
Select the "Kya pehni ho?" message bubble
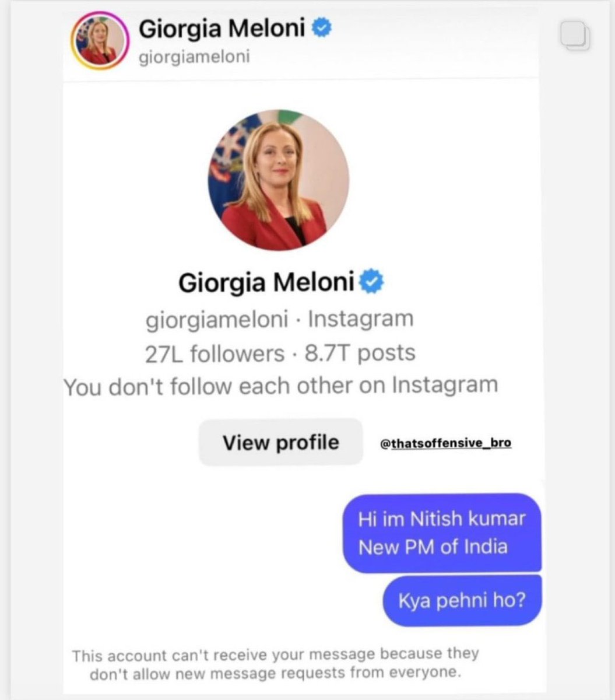coord(462,600)
